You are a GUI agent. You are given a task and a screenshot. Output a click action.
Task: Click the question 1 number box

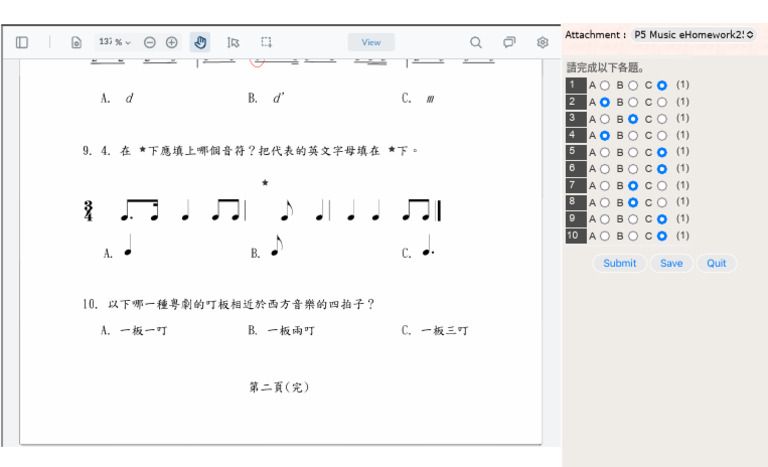[576, 85]
